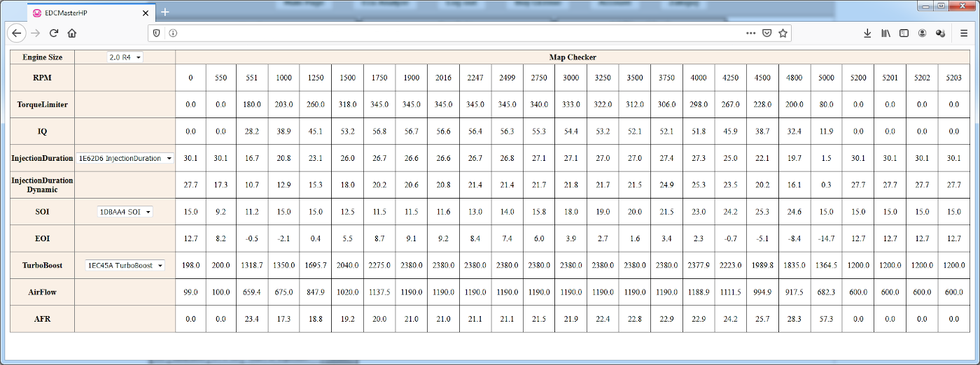Image resolution: width=980 pixels, height=365 pixels.
Task: Click InjectionDuration value 16.7
Action: [x=251, y=159]
